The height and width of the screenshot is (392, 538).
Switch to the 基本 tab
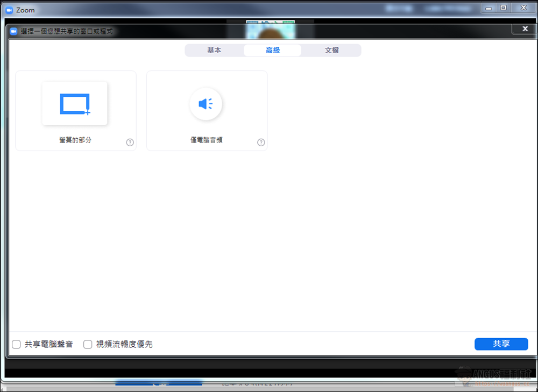coord(214,51)
